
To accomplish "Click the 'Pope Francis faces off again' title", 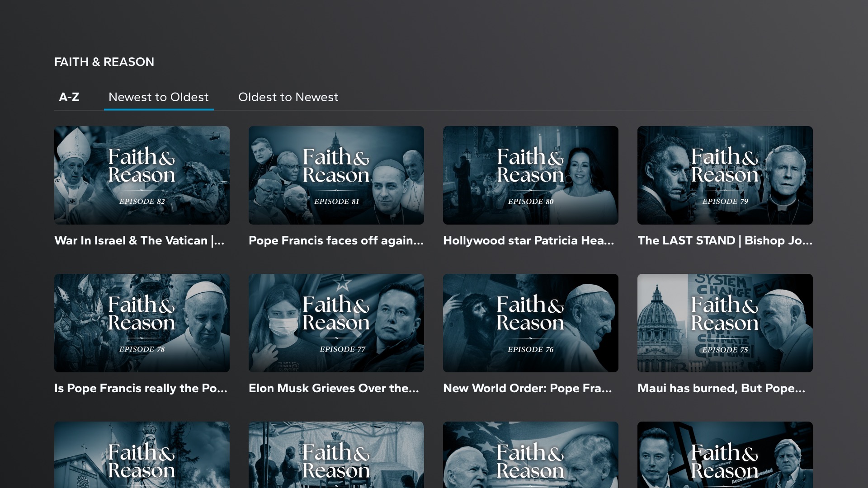I will tap(336, 241).
